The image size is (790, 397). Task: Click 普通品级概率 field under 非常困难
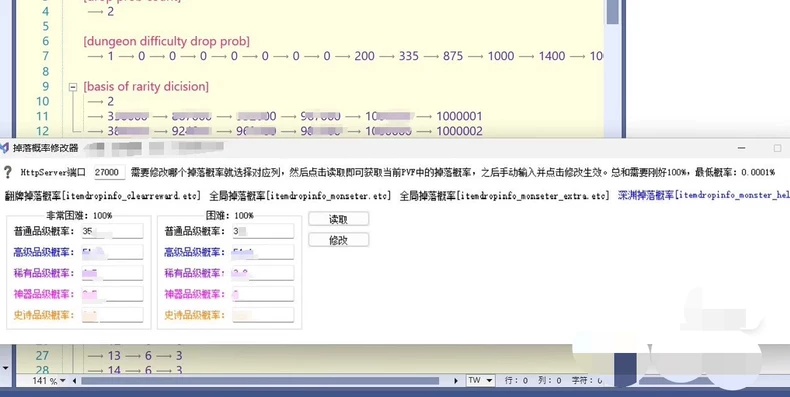(112, 231)
